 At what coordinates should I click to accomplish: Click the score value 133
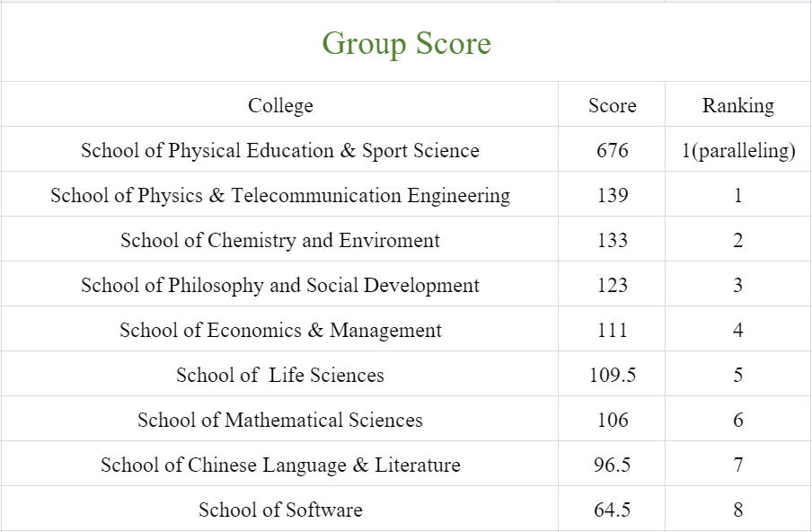point(612,240)
